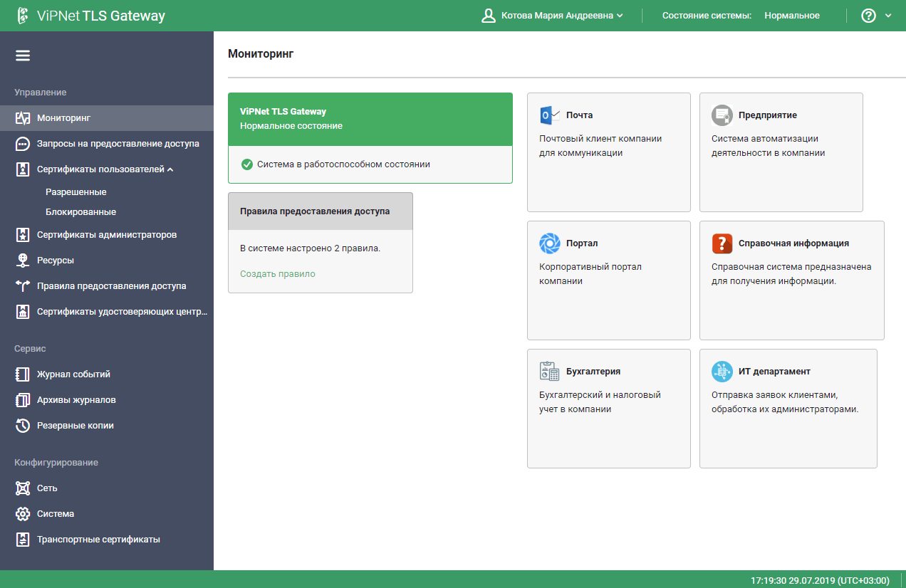Expand the help menu chevron

coord(888,16)
